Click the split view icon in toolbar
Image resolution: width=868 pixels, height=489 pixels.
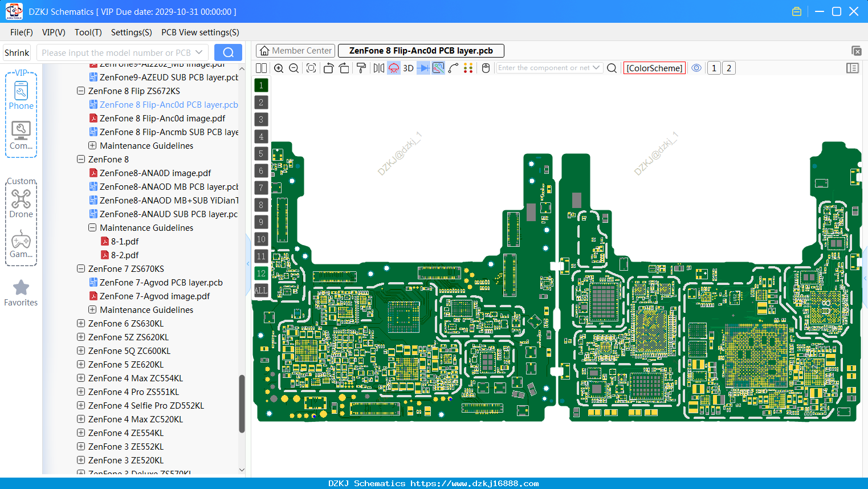[x=261, y=68]
